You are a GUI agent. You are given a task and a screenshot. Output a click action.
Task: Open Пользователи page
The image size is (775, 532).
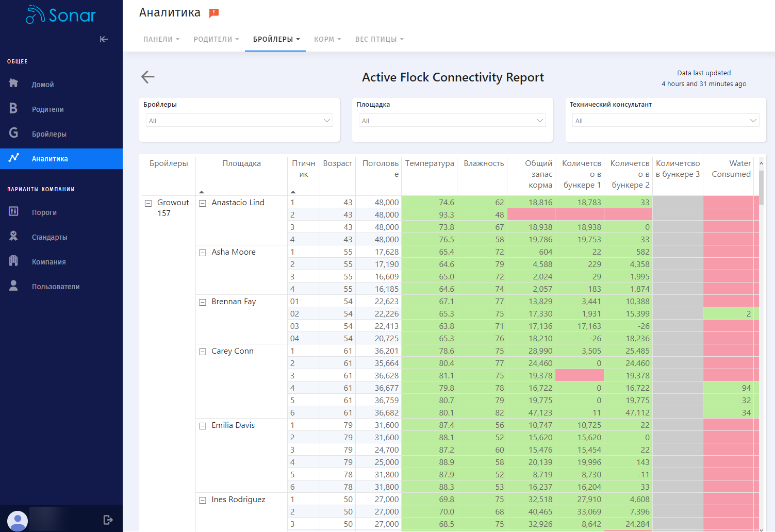pos(56,287)
